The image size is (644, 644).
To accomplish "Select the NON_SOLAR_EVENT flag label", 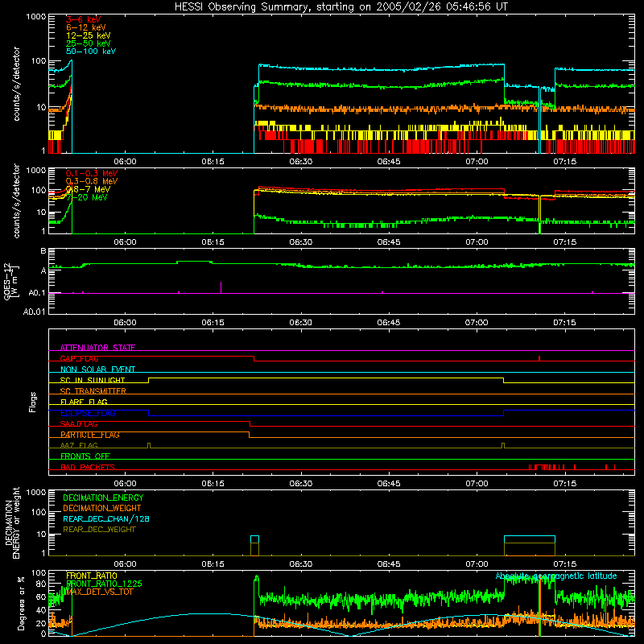I will 97,369.
